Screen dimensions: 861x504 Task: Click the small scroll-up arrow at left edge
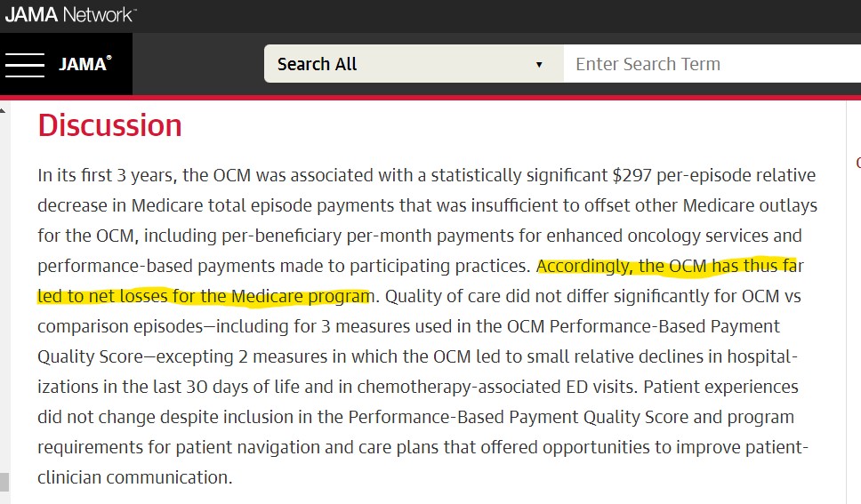point(4,112)
